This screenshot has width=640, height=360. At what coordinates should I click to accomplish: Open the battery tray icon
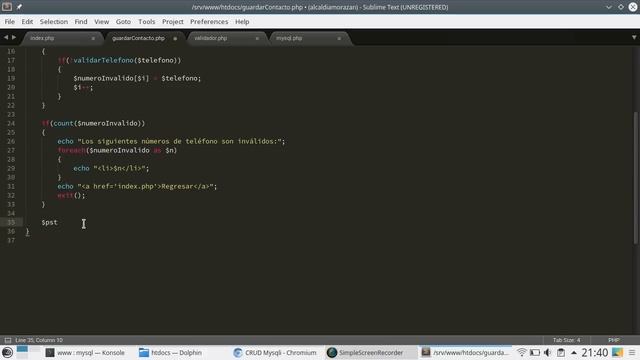point(535,353)
